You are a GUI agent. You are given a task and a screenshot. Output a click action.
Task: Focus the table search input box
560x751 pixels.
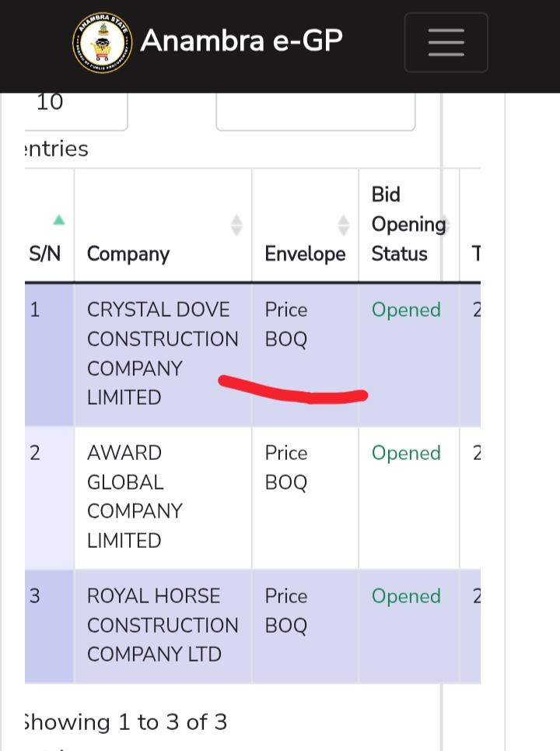point(315,111)
